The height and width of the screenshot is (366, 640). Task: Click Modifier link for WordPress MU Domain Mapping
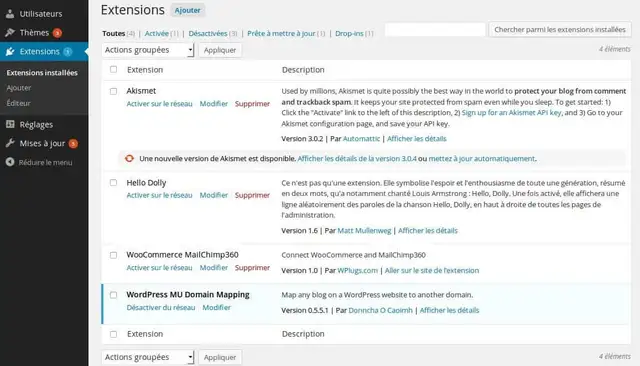click(216, 307)
